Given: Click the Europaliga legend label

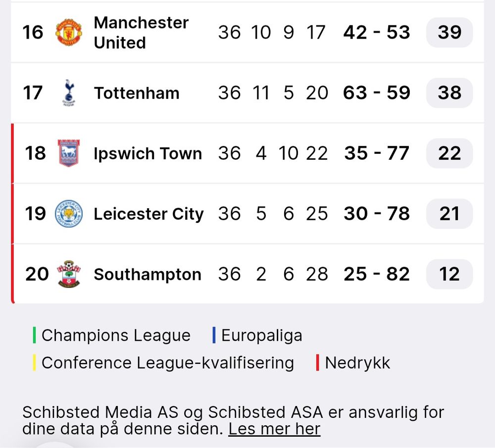Looking at the screenshot, I should point(261,335).
